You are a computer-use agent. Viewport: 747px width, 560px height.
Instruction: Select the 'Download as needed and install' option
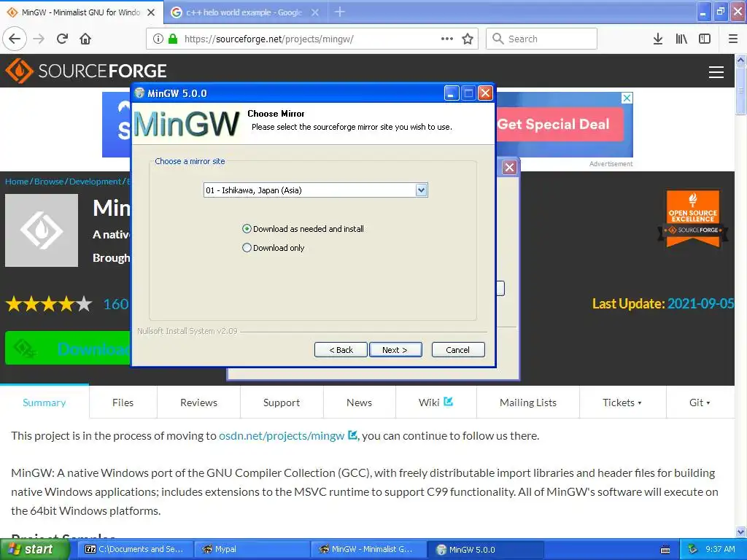click(303, 229)
